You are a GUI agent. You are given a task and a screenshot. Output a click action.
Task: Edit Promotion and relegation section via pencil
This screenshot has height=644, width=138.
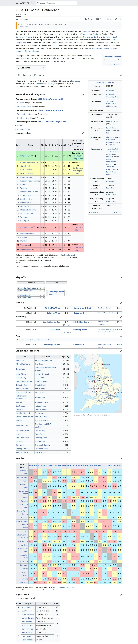(83, 94)
